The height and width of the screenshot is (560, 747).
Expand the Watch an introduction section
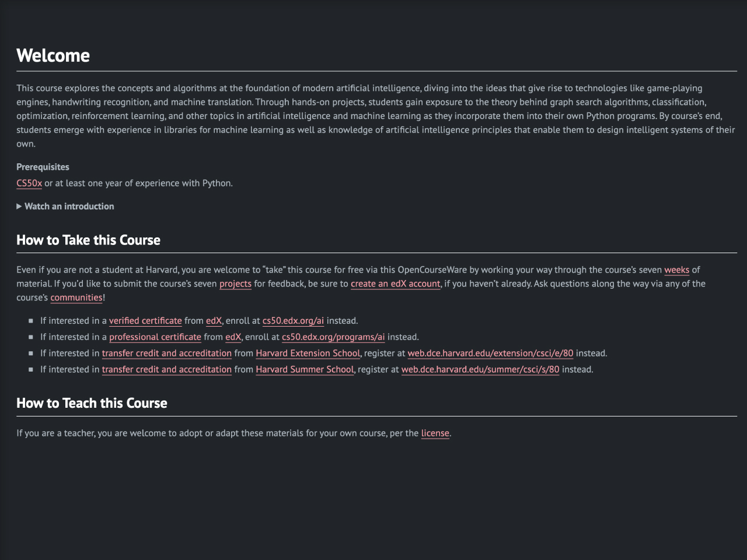point(65,206)
